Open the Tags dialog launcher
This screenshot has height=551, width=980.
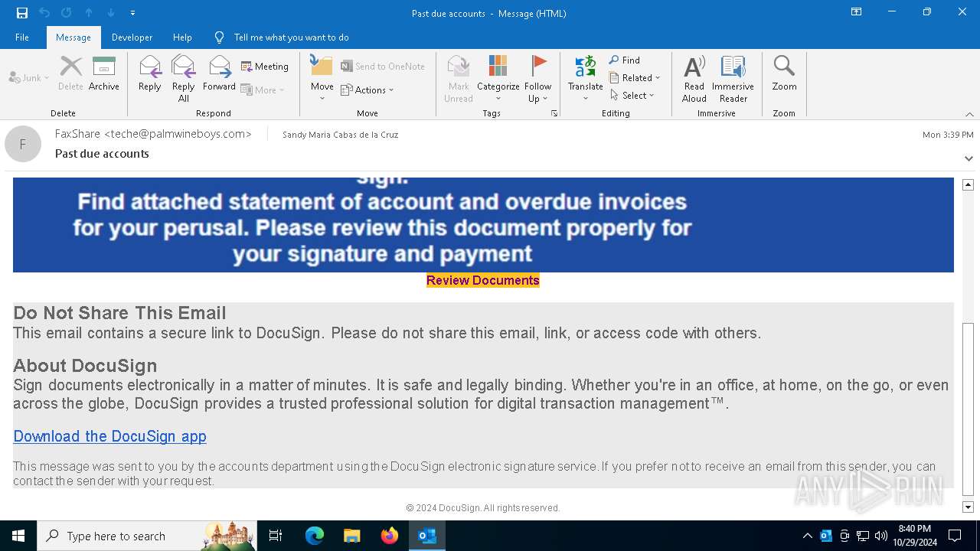click(554, 113)
